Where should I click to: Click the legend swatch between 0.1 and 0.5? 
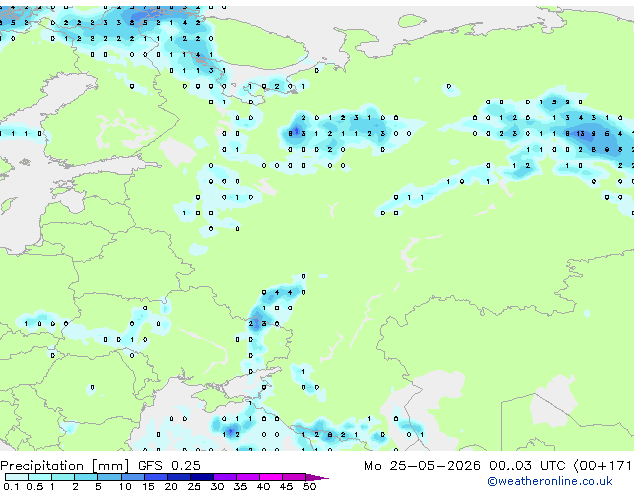pyautogui.click(x=17, y=477)
